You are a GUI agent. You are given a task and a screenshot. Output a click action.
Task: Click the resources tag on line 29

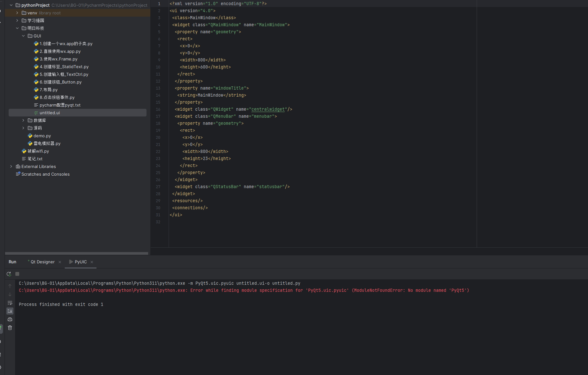[187, 201]
